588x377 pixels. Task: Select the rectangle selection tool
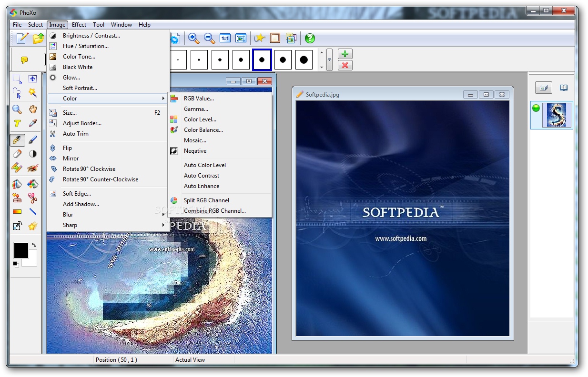pos(17,79)
